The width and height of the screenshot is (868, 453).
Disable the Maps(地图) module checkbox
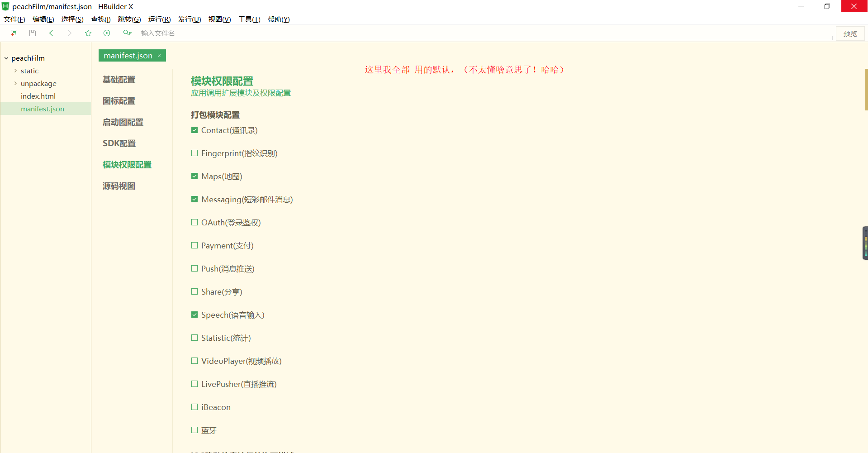[x=194, y=176]
